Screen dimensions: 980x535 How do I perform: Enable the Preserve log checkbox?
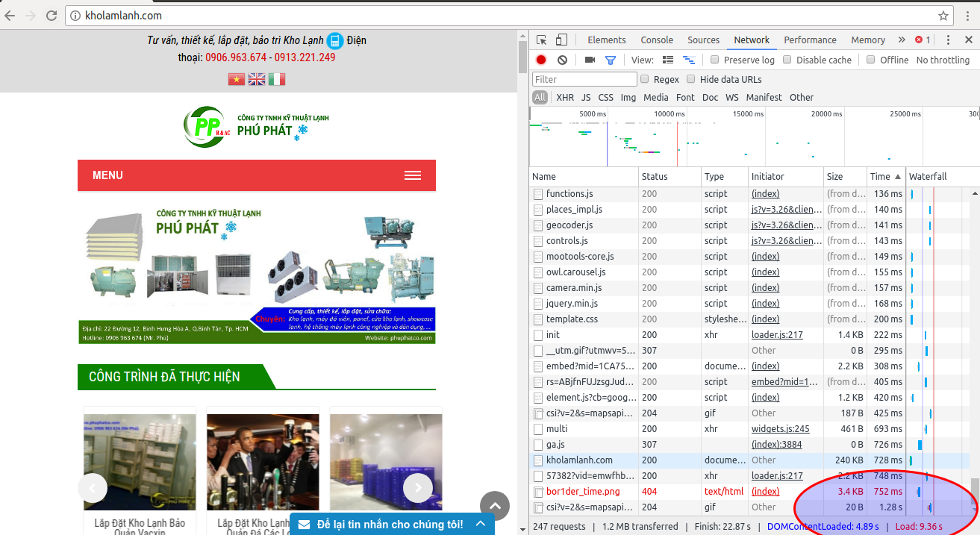(x=714, y=60)
